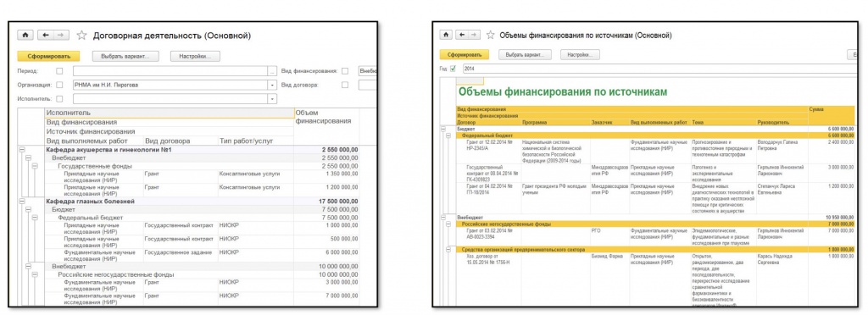Viewport: 868px width, 315px height.
Task: Click back arrow in Договорная деятельность window
Action: coord(46,36)
